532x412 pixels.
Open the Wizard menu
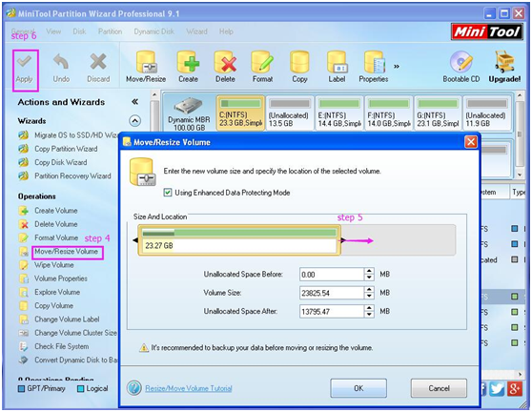196,31
